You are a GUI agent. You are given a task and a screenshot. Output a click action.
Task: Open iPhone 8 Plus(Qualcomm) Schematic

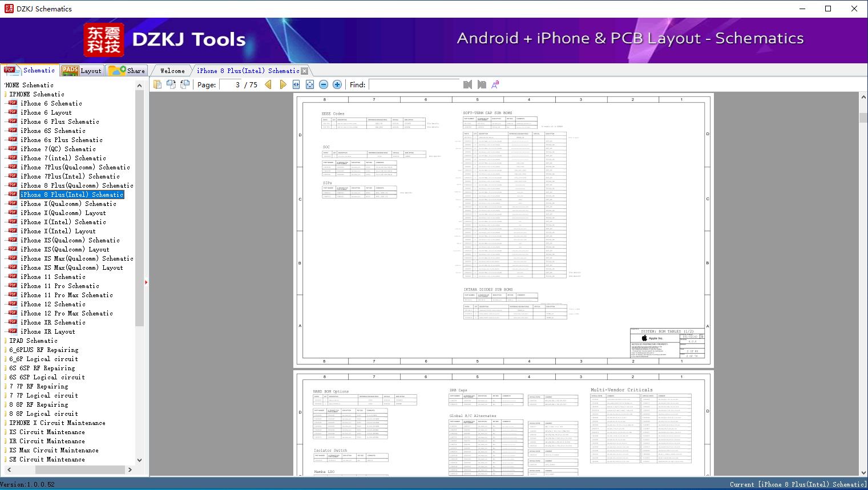[x=77, y=185]
